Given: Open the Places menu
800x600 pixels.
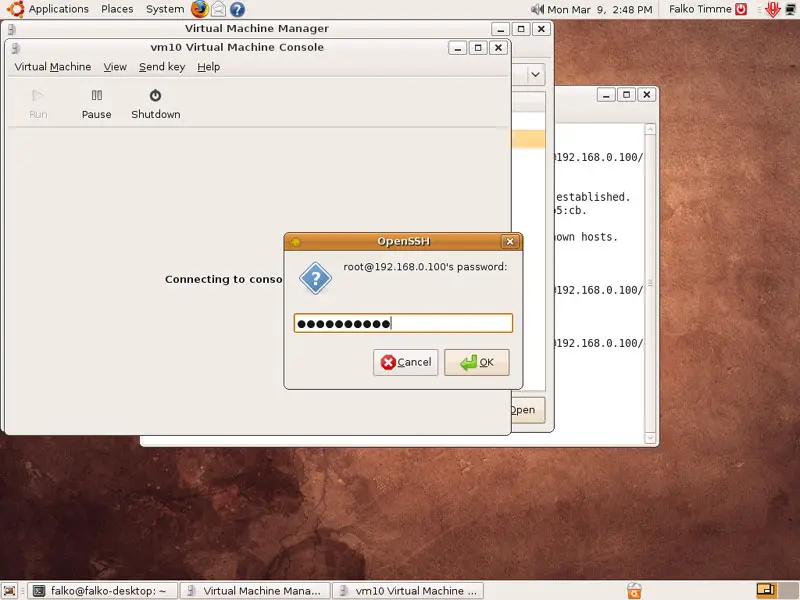Looking at the screenshot, I should (117, 9).
